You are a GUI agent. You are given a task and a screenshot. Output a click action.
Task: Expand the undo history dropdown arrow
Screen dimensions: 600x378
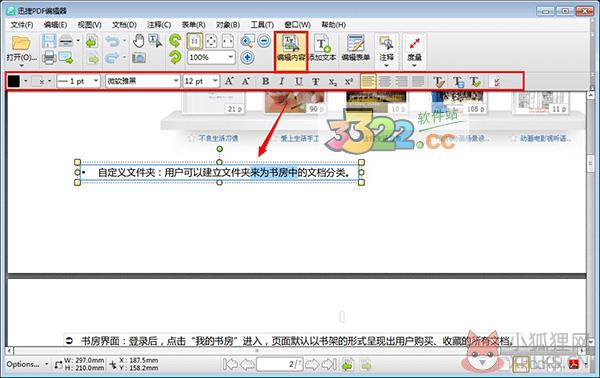pos(124,41)
